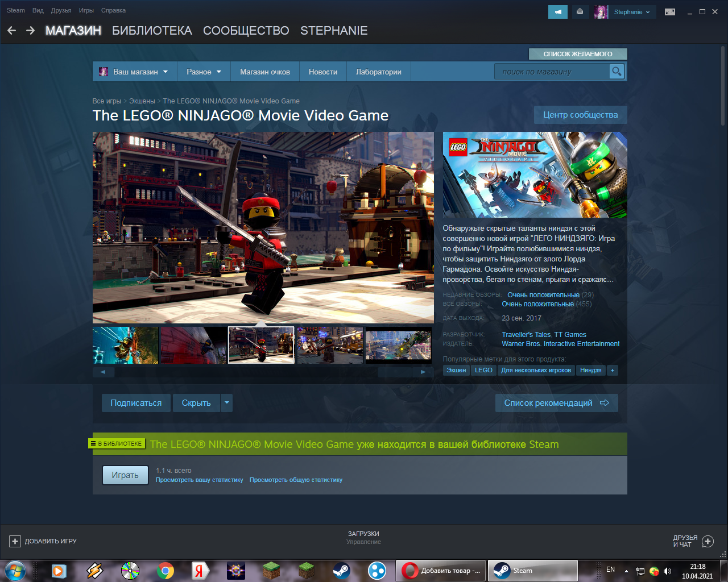Open Friends & Chat plus icon
Viewport: 728px width, 582px height.
coord(708,541)
